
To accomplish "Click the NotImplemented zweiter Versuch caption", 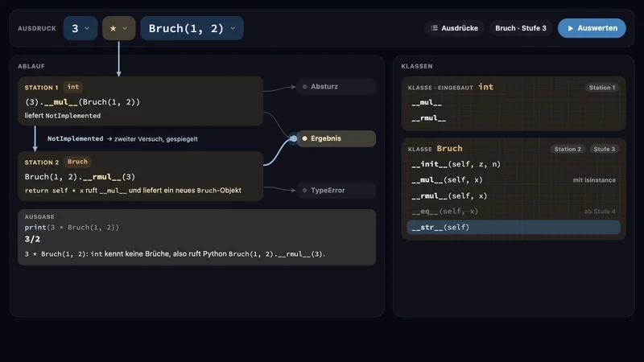I will pyautogui.click(x=122, y=138).
